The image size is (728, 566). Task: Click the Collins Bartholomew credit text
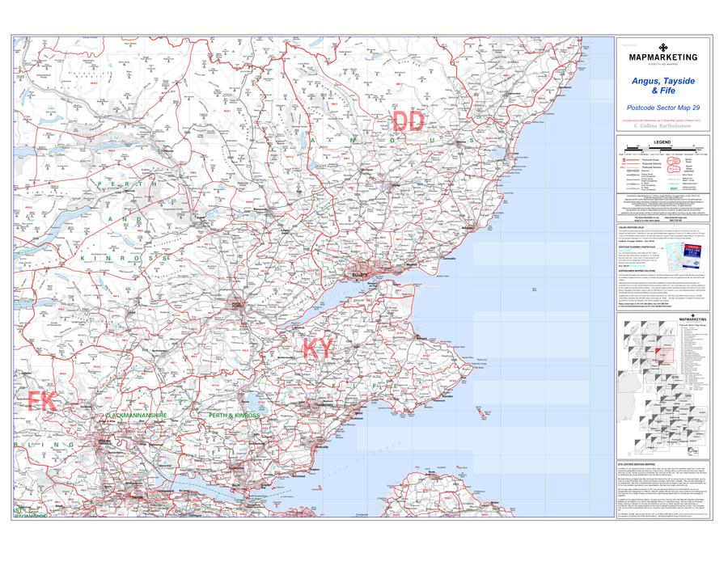(x=662, y=128)
